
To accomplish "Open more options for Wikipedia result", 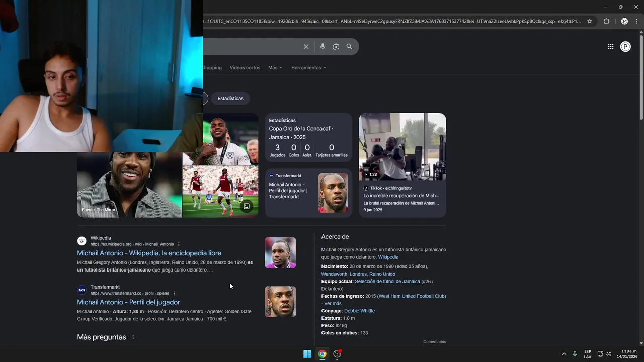I will [x=179, y=244].
